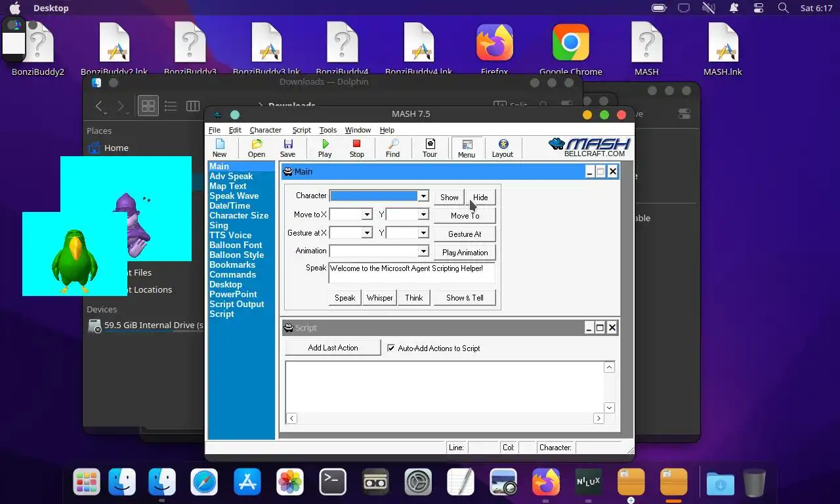Toggle Auto-Add Actions to Script checkbox
840x504 pixels.
point(391,348)
